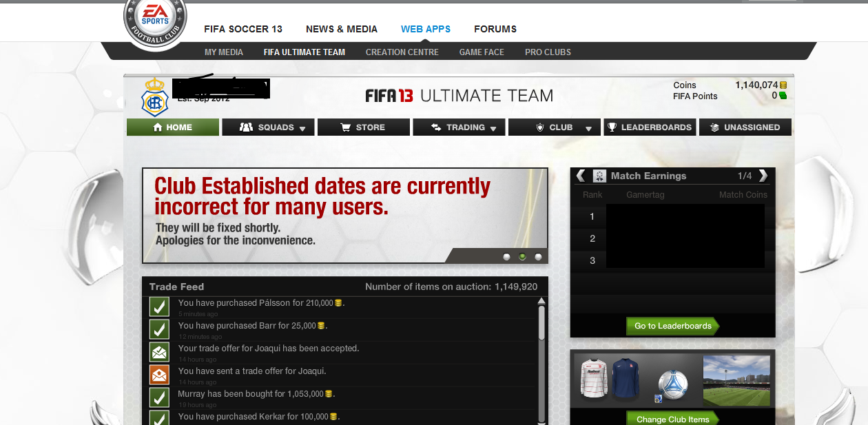Screen dimensions: 868x425
Task: Click the envelope icon for accepted Joaqui offer
Action: click(x=159, y=353)
